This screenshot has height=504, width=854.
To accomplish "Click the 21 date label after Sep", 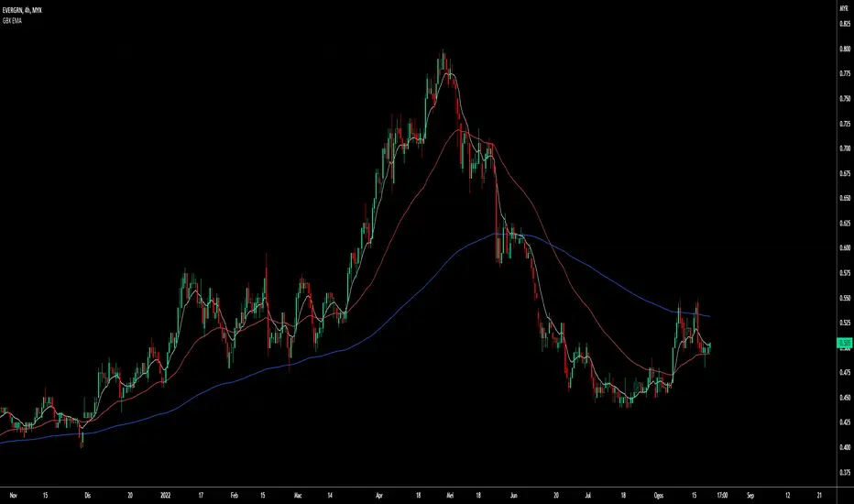I will tap(820, 495).
